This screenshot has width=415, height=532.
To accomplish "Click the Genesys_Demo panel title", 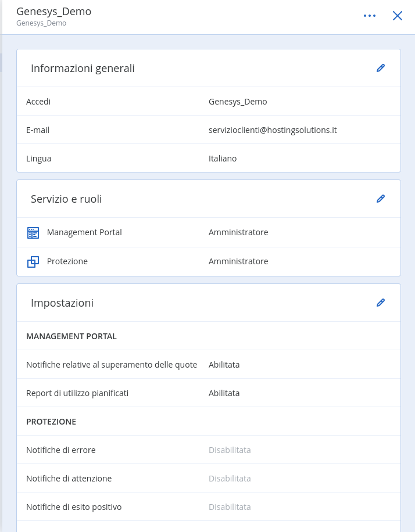I will tap(53, 11).
